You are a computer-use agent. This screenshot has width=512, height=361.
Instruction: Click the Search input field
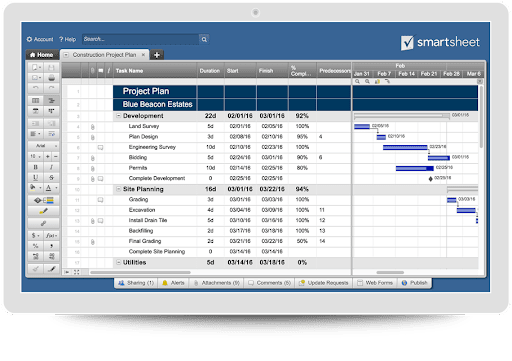(141, 39)
